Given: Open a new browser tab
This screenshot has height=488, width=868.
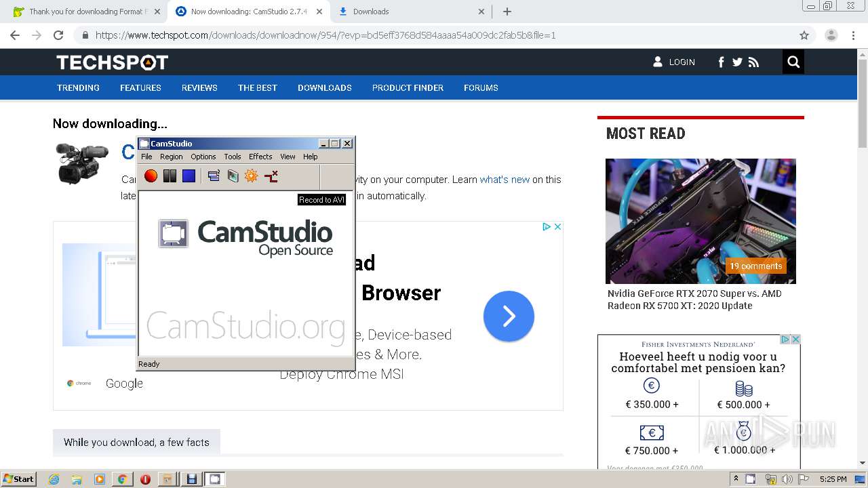Looking at the screenshot, I should click(x=507, y=12).
